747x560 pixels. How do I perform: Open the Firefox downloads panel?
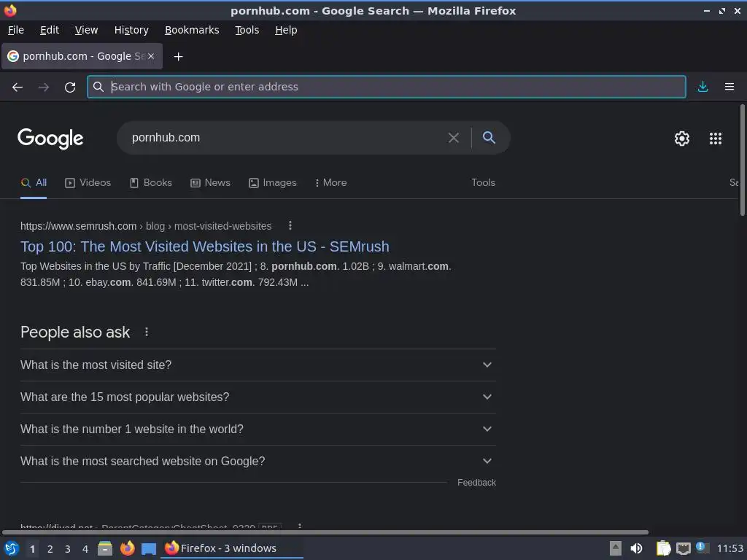coord(703,87)
